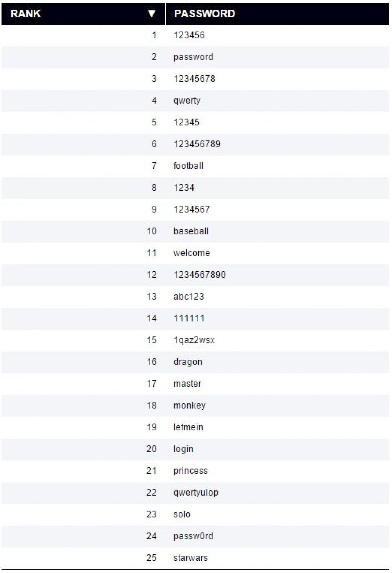Click the PASSWORD column header
This screenshot has height=573, width=392.
point(204,13)
